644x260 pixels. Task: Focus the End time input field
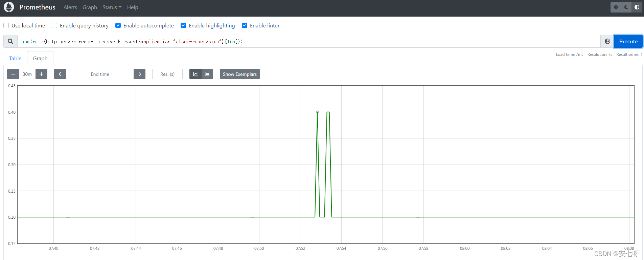click(x=100, y=74)
